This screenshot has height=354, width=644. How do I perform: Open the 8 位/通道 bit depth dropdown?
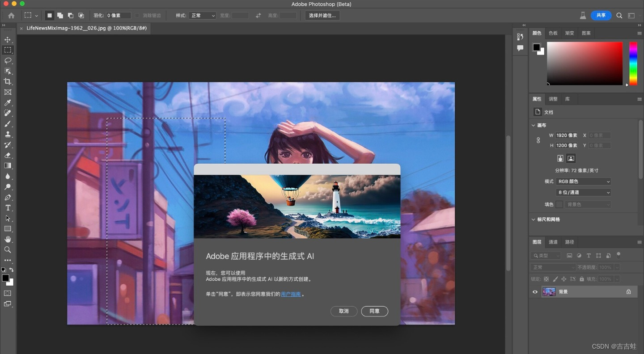tap(584, 192)
